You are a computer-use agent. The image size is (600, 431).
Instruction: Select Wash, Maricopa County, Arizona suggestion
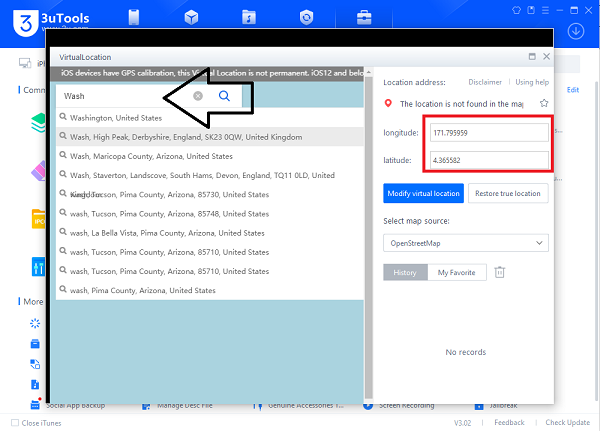[210, 156]
